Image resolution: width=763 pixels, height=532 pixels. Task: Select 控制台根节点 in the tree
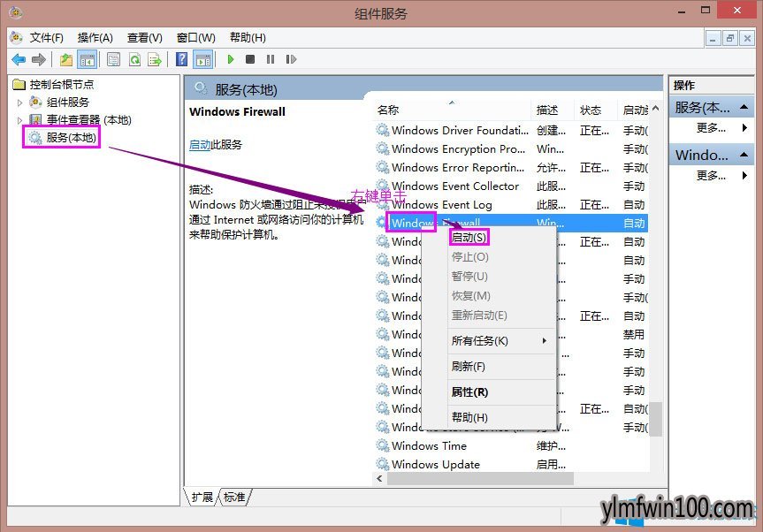[61, 85]
